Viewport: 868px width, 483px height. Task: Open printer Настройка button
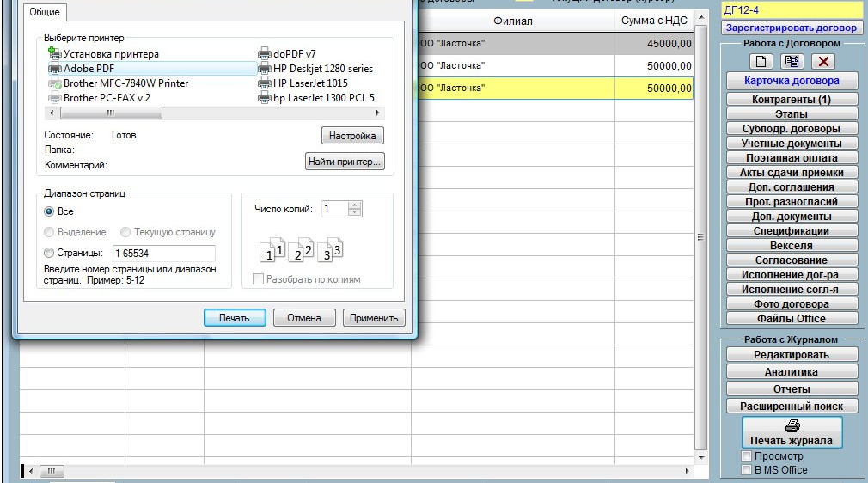click(x=352, y=136)
